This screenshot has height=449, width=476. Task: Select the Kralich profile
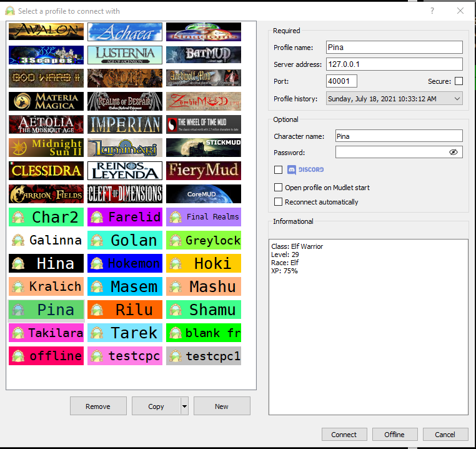46,286
